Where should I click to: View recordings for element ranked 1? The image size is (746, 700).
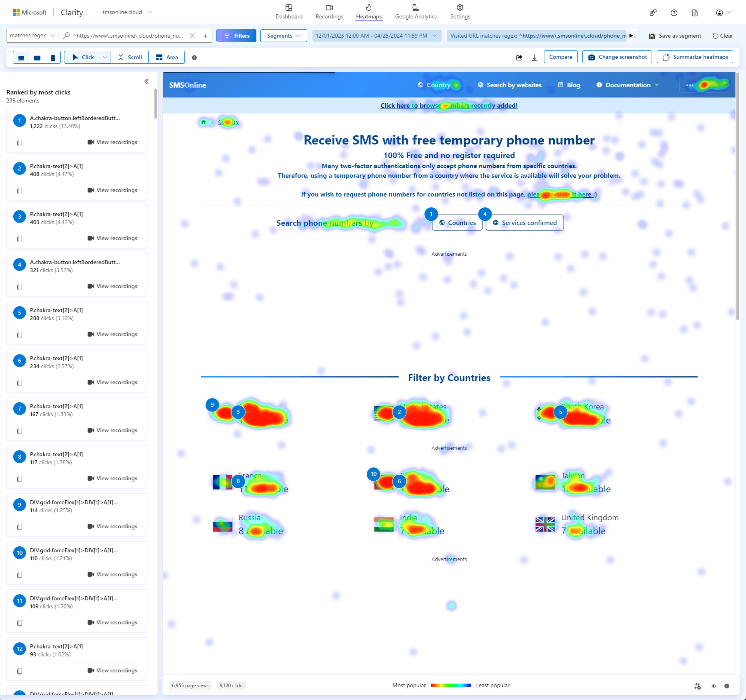[x=112, y=142]
